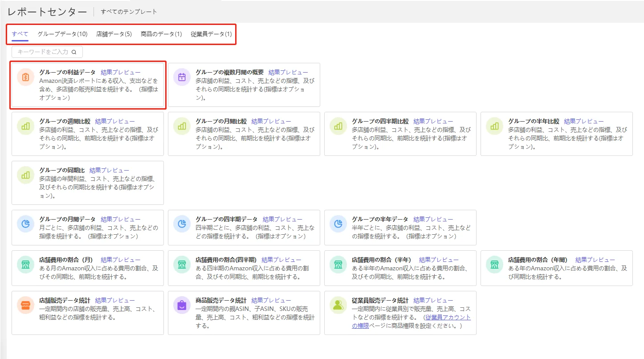Screen dimensions: 644x359
Task: Open the 従業員データ(1) tab
Action: (211, 34)
